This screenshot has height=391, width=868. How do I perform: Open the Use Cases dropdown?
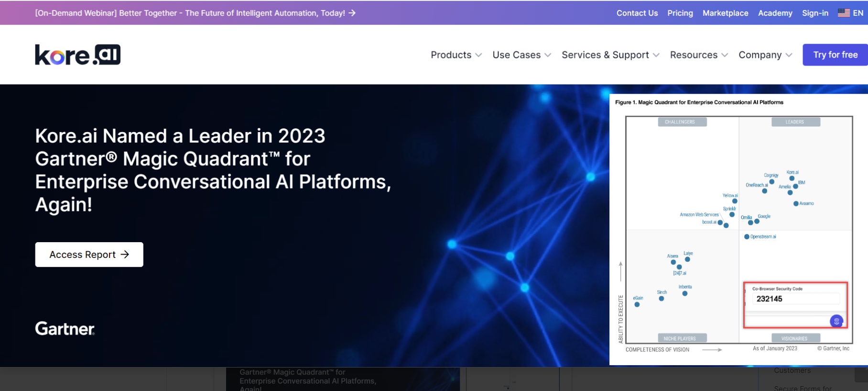tap(521, 55)
